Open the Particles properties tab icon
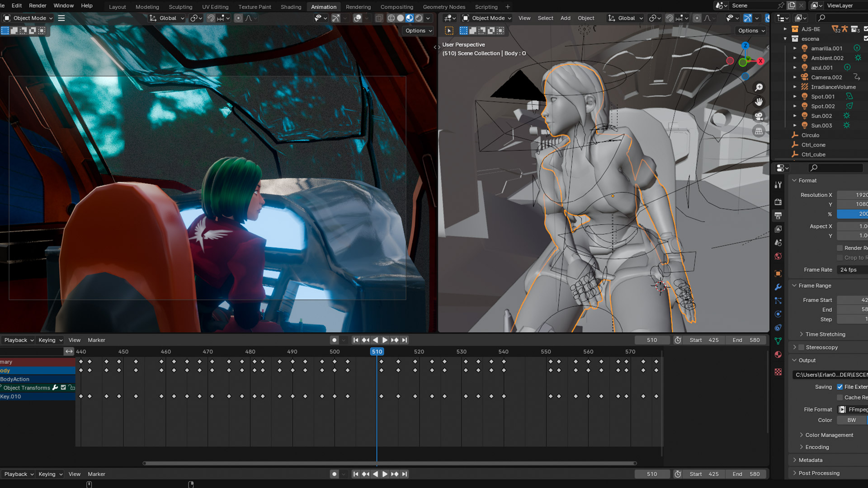868x488 pixels. click(x=778, y=300)
